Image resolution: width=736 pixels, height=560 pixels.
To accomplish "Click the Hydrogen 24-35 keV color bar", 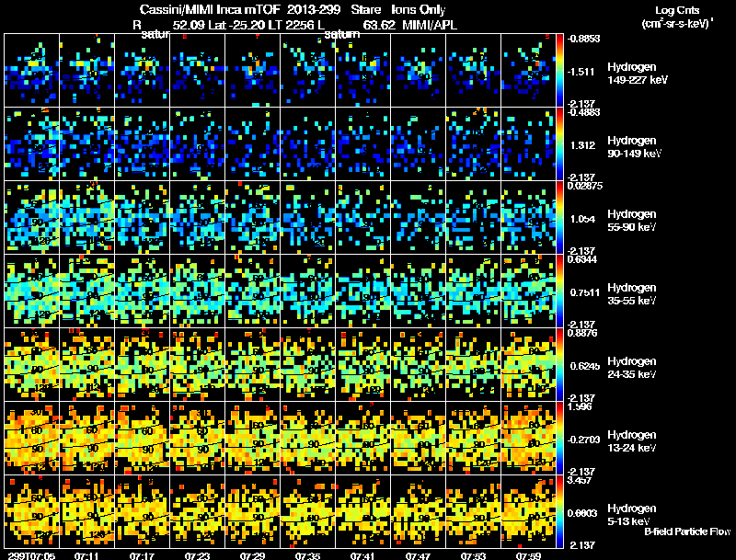I will pos(559,365).
